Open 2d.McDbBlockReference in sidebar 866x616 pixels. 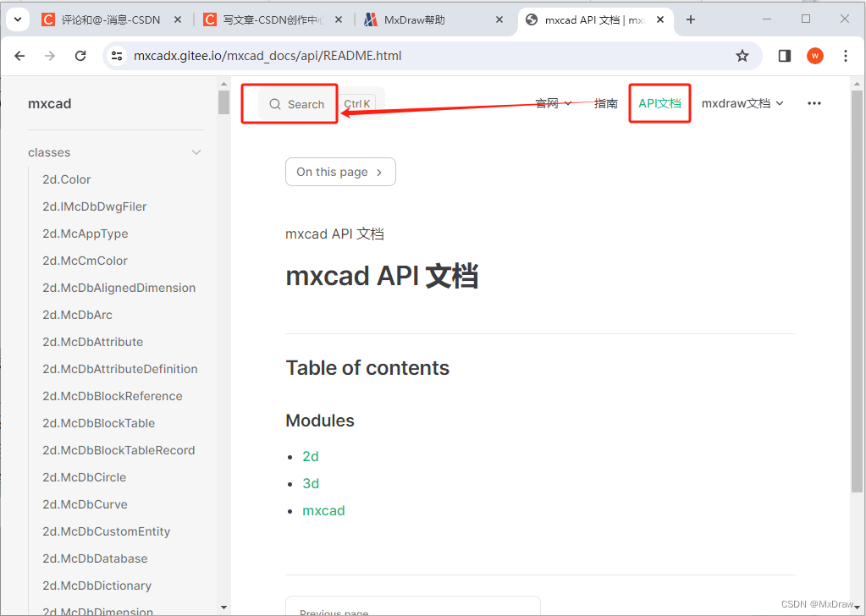click(x=112, y=396)
